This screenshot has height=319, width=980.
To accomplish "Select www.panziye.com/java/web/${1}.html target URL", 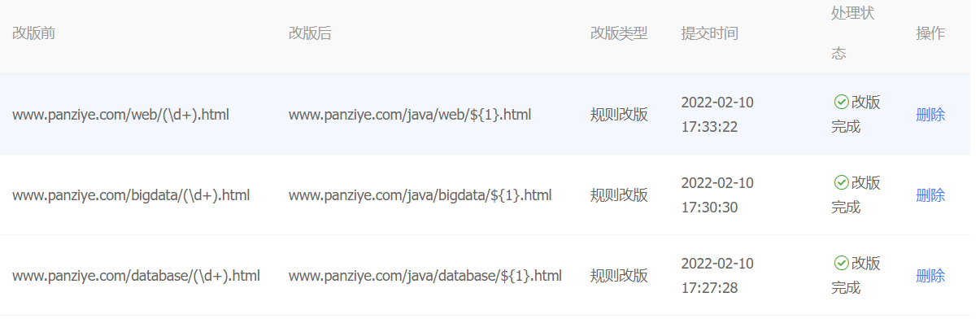I will (x=410, y=115).
